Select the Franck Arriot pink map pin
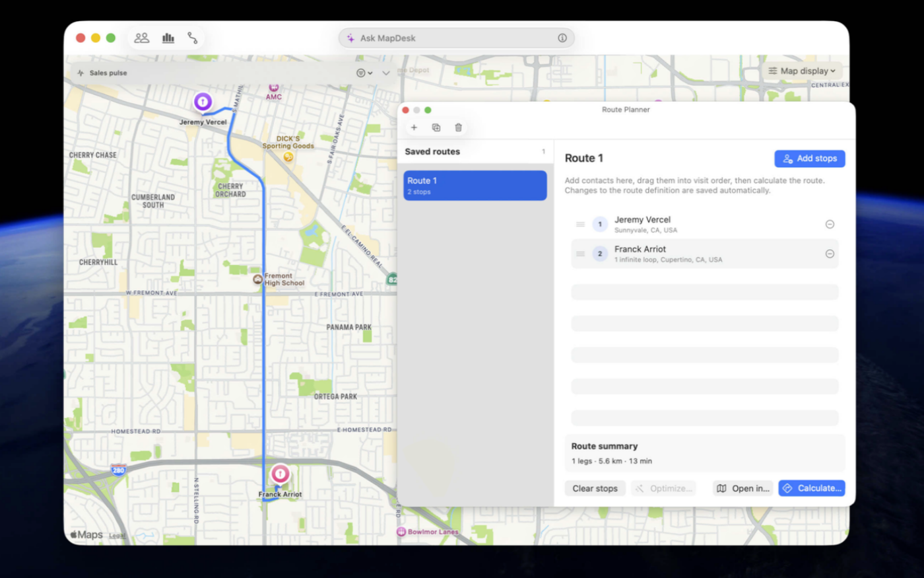Screen dimensions: 924x578 pos(280,474)
